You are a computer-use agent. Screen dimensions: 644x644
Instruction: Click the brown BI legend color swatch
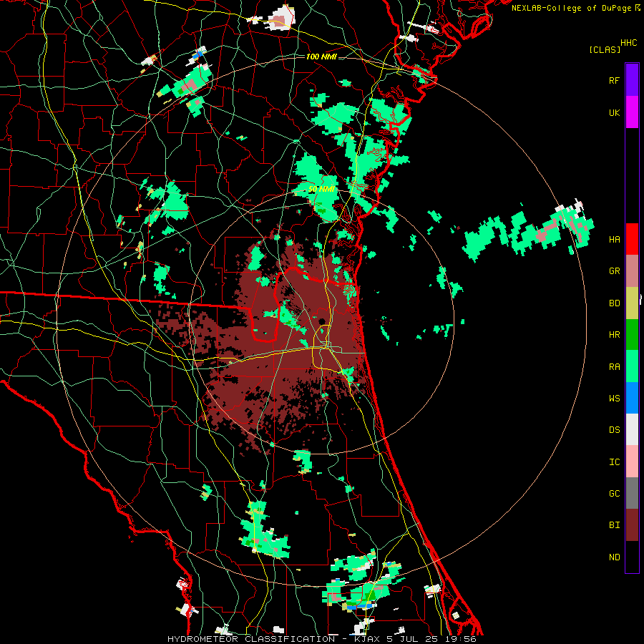pos(632,525)
